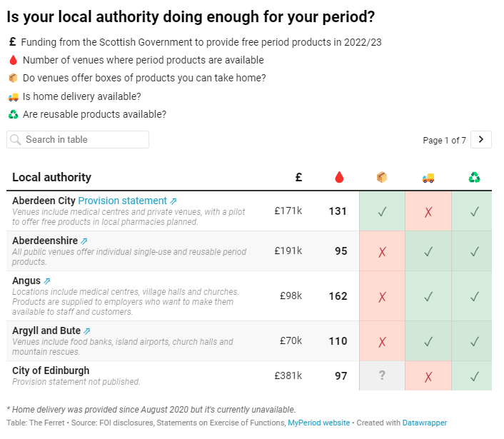
Task: Click the pound sign funding column header
Action: [298, 177]
